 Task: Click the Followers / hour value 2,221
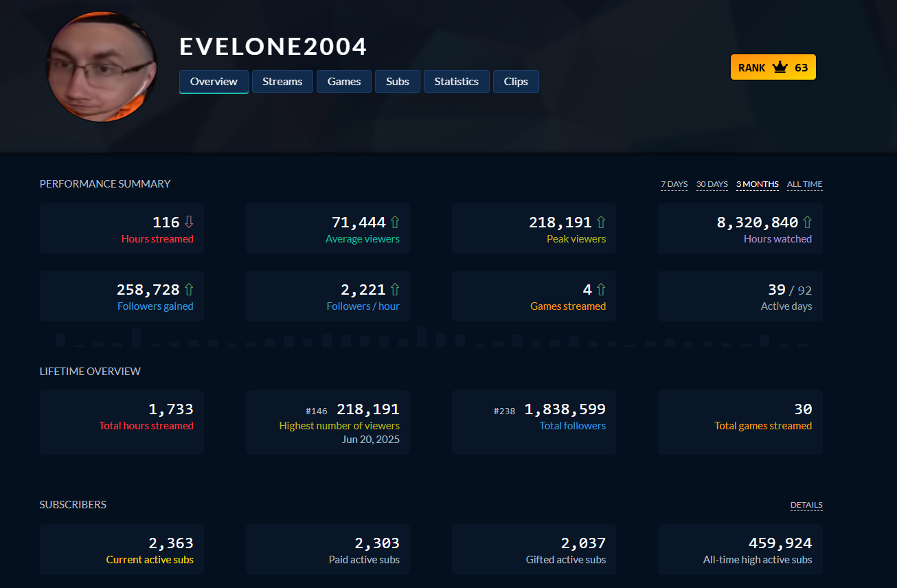(x=363, y=289)
